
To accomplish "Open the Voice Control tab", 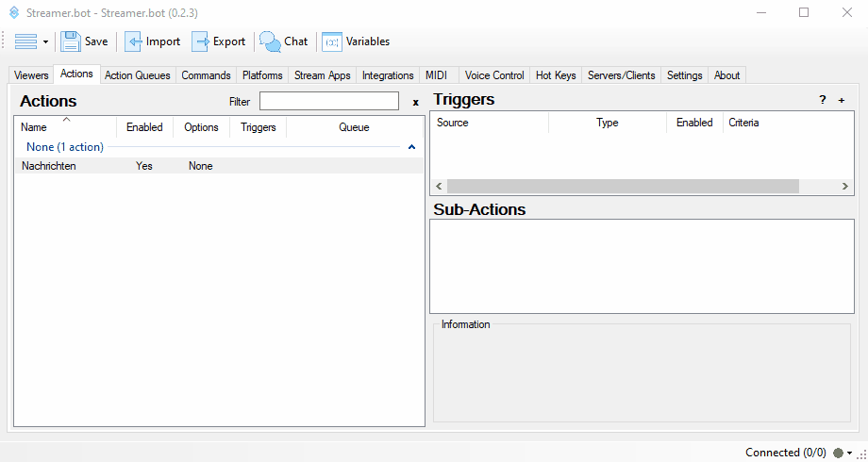I will (494, 75).
